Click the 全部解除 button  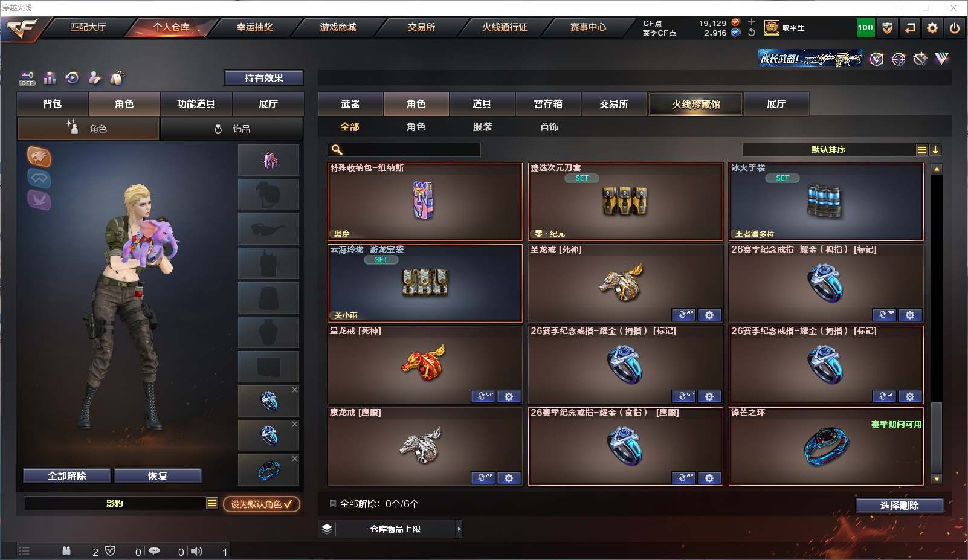point(67,476)
